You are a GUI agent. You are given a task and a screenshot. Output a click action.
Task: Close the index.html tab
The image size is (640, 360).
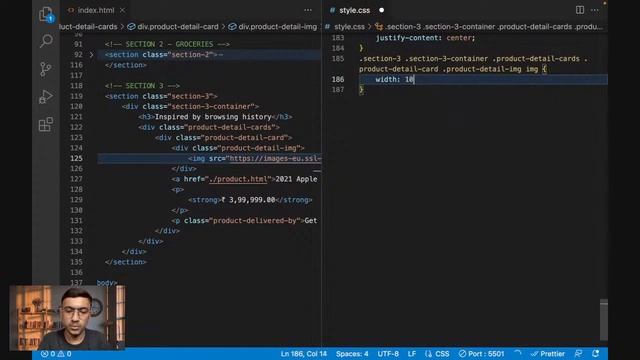pos(122,10)
